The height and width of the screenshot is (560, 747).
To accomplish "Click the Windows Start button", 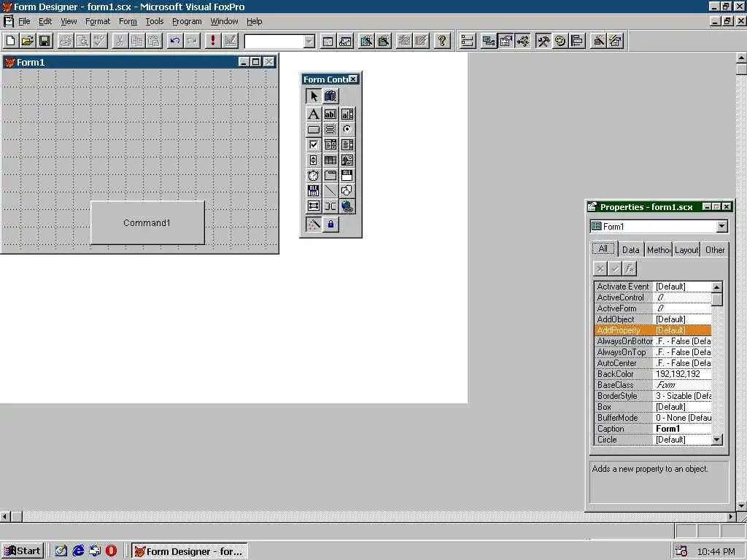I will pos(23,551).
